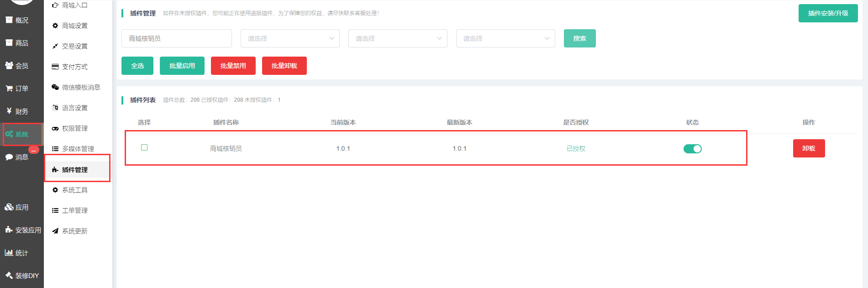This screenshot has height=288, width=868.
Task: Click the 会员 members icon
Action: 9,65
